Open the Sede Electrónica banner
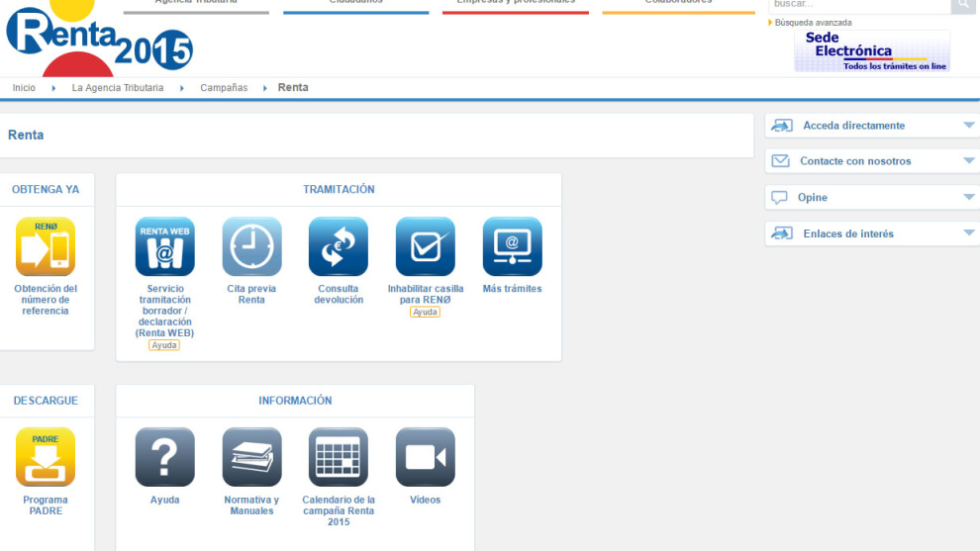The width and height of the screenshot is (980, 551). (x=872, y=51)
